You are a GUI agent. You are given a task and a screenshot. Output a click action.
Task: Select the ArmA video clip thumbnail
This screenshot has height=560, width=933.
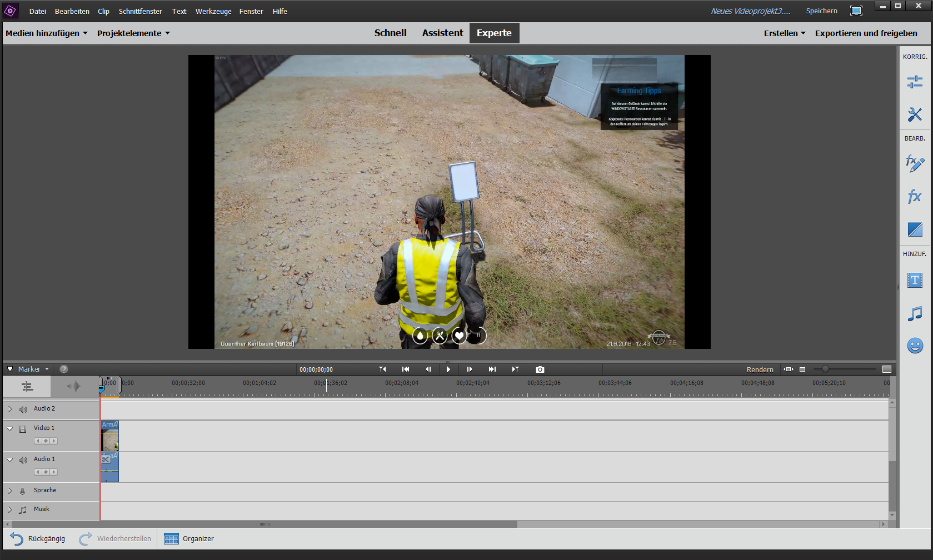coord(110,436)
